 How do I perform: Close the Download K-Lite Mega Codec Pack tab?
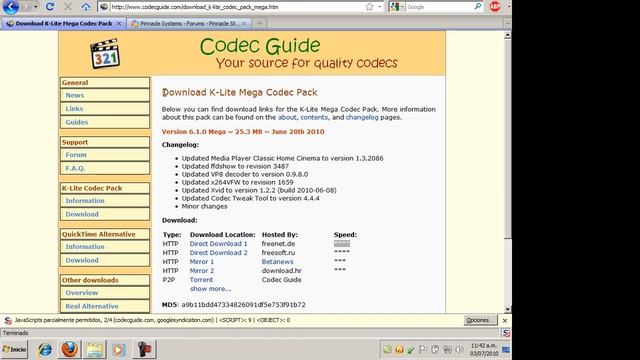[119, 24]
